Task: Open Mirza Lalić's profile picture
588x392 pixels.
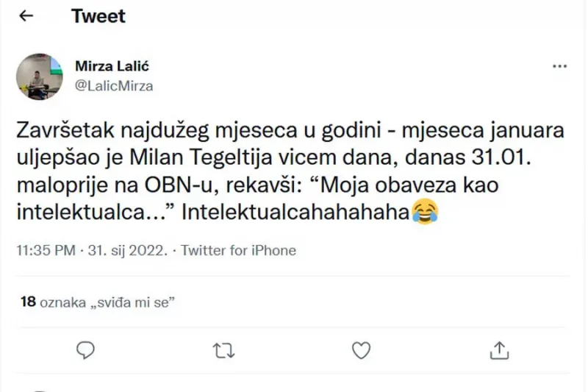Action: [40, 76]
